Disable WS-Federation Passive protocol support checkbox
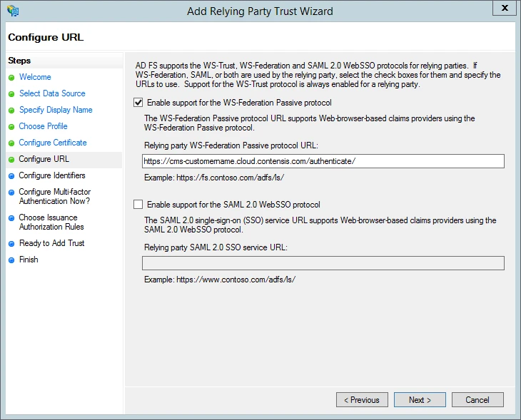This screenshot has height=420, width=521. coord(138,103)
